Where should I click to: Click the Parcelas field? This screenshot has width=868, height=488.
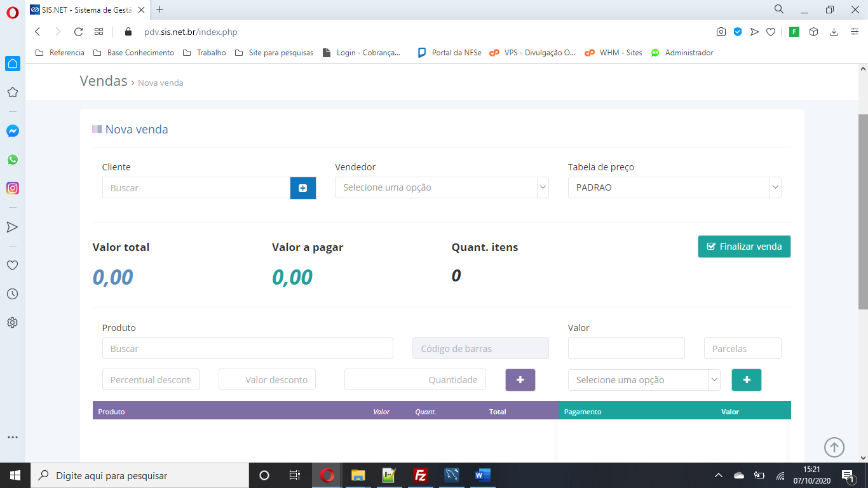[743, 348]
